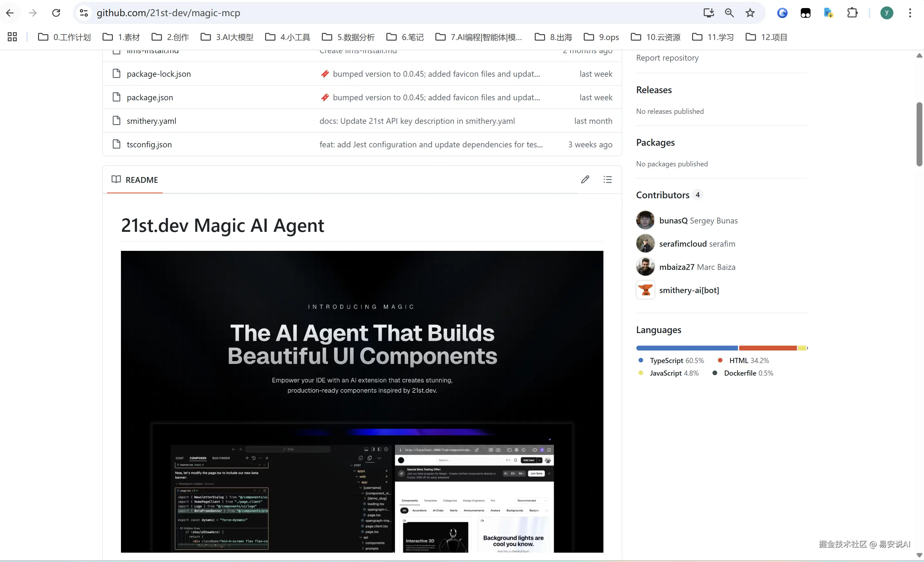
Task: Click the bookmark star icon
Action: (750, 13)
